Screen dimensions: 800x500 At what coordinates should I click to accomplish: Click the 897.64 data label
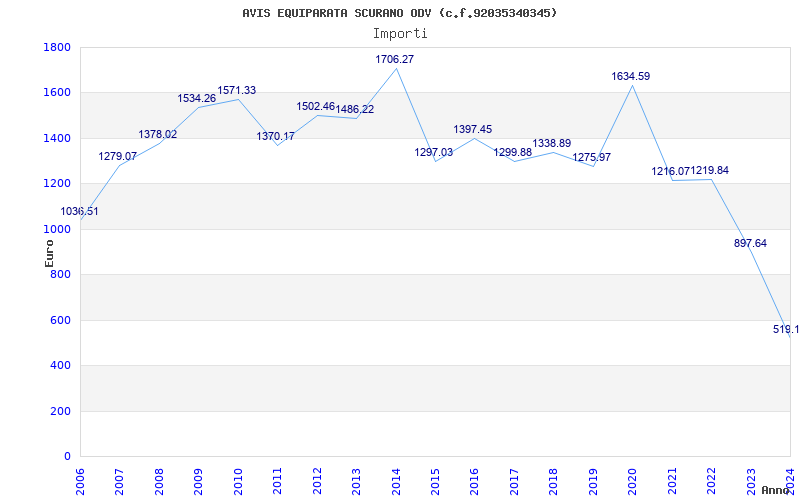(750, 243)
